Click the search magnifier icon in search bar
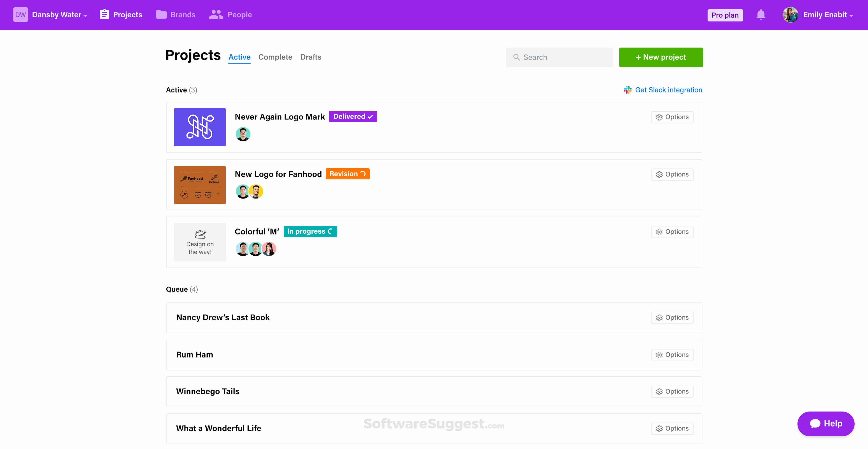Image resolution: width=868 pixels, height=449 pixels. [517, 57]
